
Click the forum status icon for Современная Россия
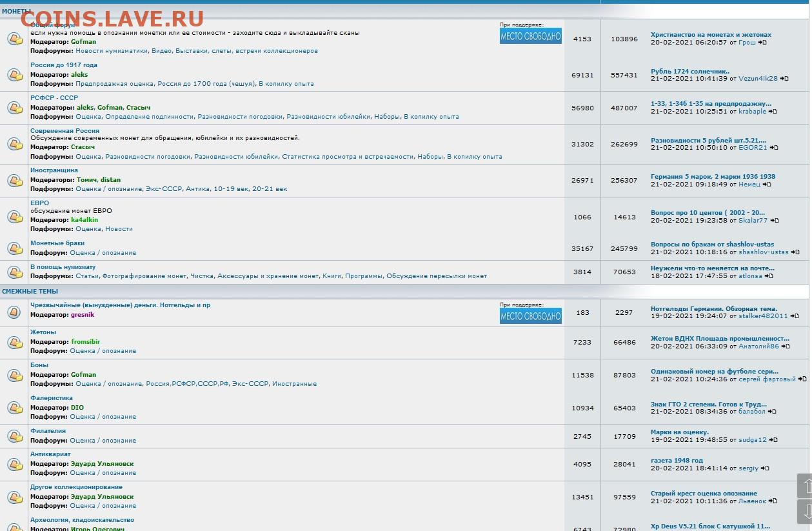[14, 144]
